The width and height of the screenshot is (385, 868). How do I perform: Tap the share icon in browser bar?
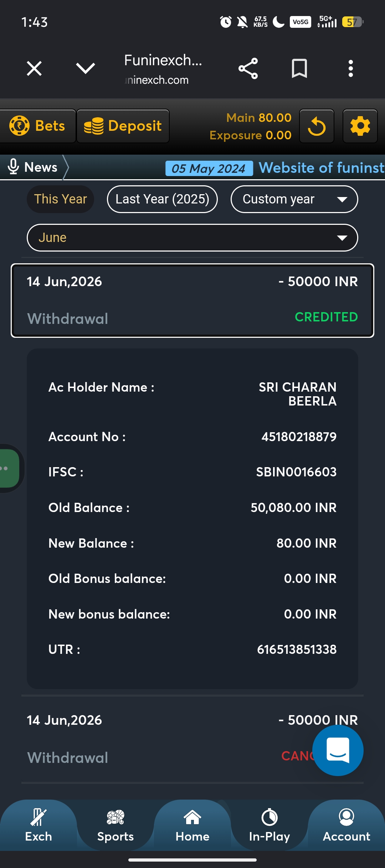[x=248, y=68]
